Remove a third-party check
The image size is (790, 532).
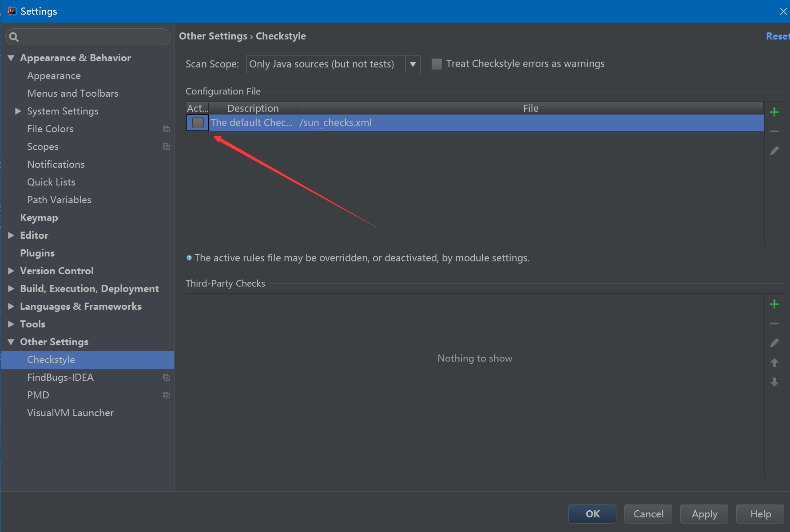pos(774,323)
